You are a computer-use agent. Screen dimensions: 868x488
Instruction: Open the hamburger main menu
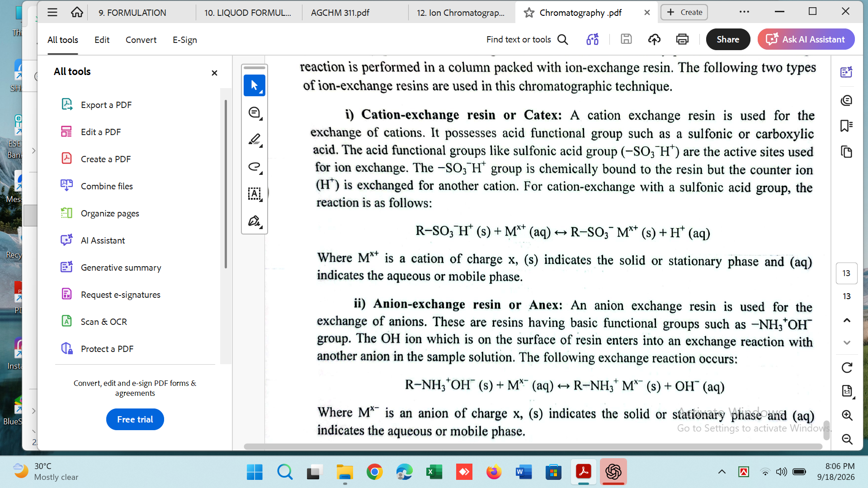tap(52, 12)
